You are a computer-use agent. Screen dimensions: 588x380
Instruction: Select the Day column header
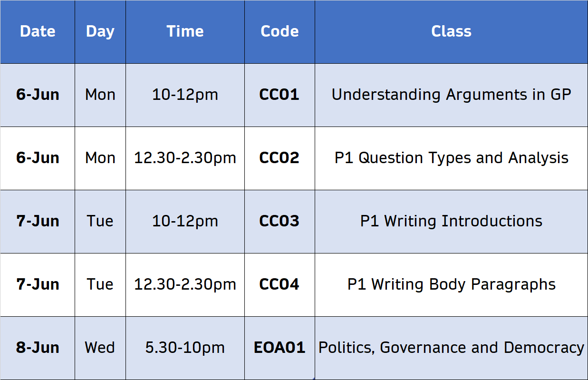click(x=100, y=31)
